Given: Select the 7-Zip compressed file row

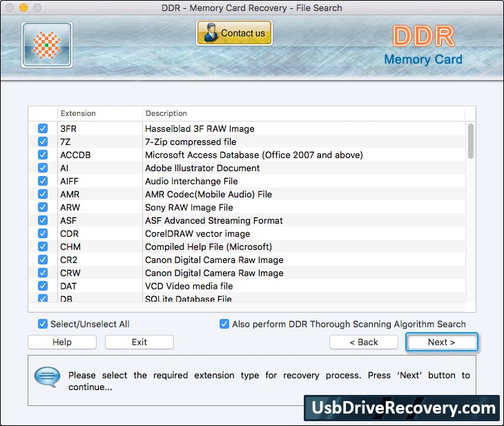Looking at the screenshot, I should [247, 142].
